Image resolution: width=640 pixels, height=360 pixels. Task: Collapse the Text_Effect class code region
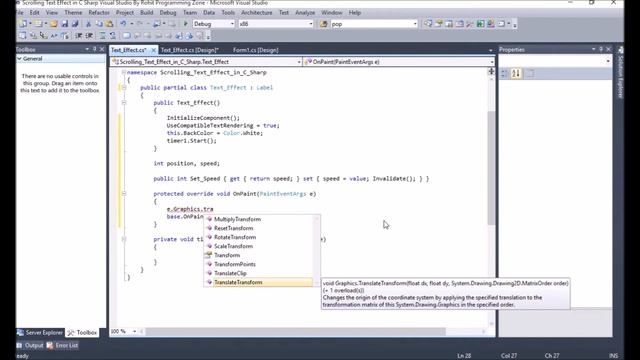[x=124, y=87]
